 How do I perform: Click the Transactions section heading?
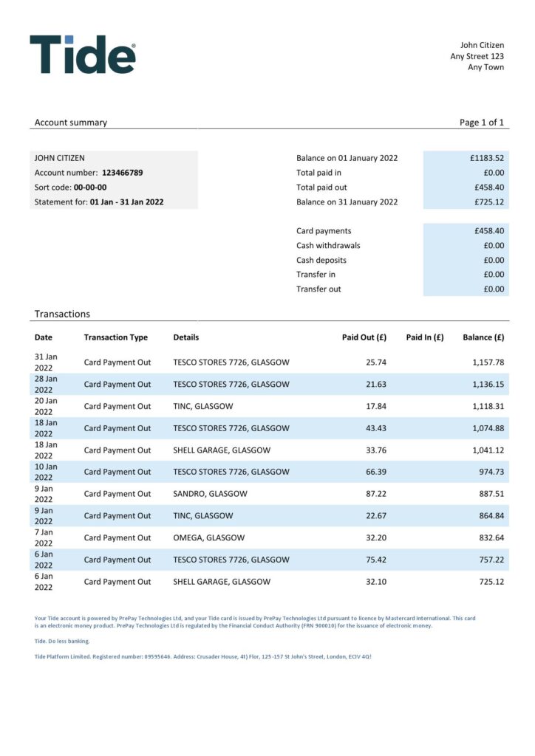pyautogui.click(x=62, y=314)
